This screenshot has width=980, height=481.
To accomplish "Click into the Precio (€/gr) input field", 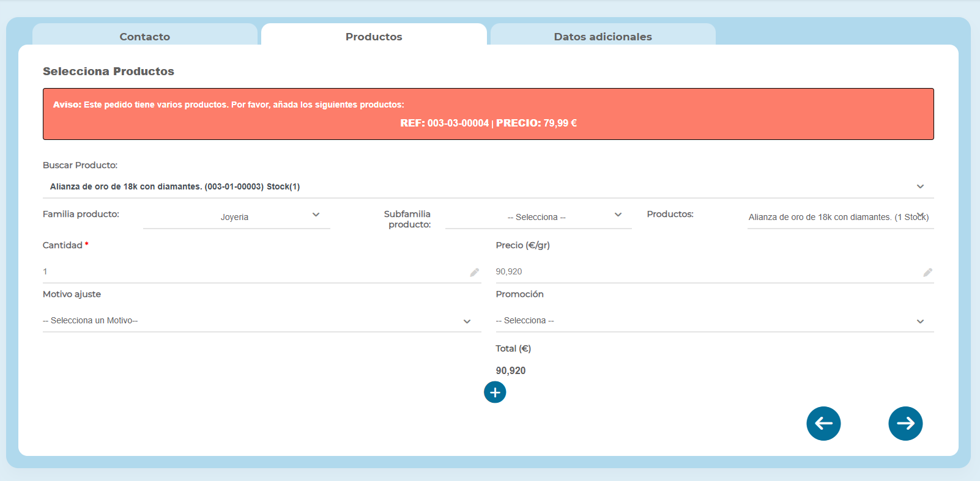I will pyautogui.click(x=703, y=271).
